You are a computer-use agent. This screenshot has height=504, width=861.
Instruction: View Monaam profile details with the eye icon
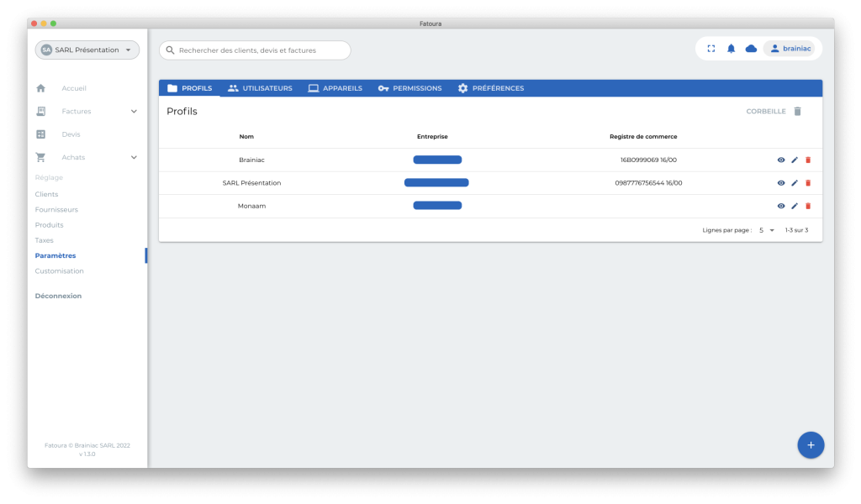click(x=780, y=205)
